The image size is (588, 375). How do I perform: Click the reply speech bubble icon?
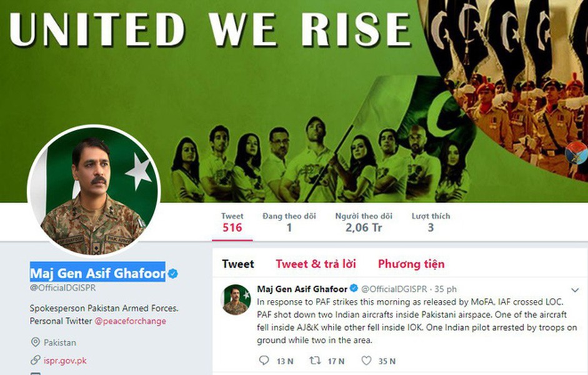[x=264, y=361]
